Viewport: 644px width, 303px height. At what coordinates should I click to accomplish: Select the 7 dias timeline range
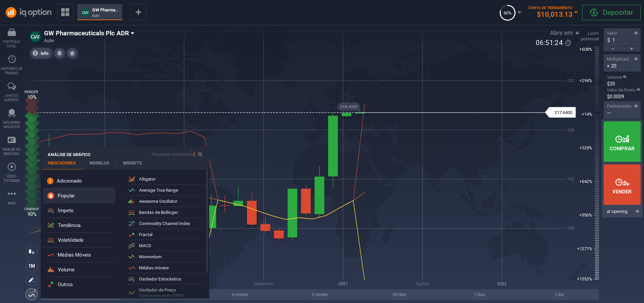479,295
